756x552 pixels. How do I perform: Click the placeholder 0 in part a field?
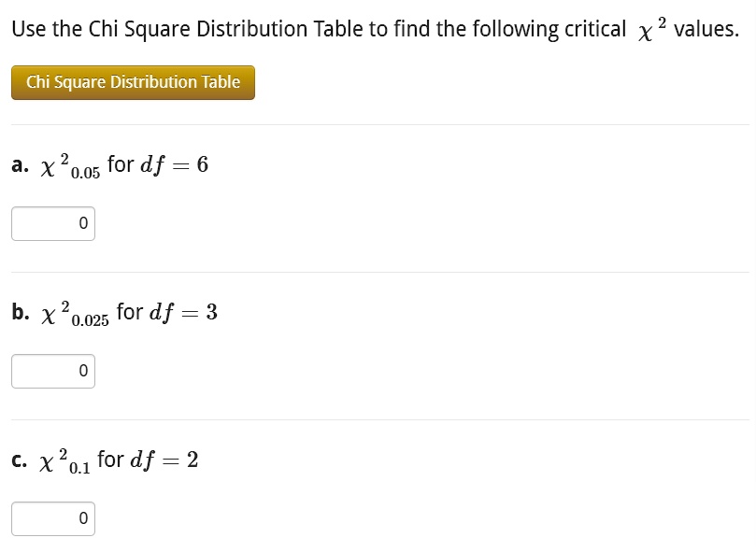click(80, 223)
